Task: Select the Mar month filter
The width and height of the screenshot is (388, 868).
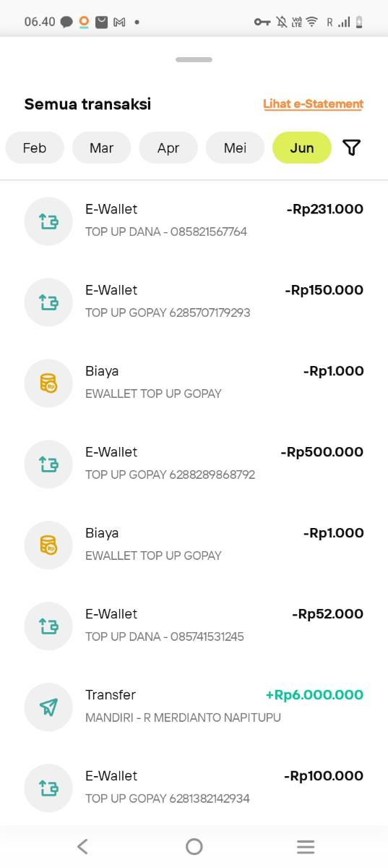Action: (101, 148)
